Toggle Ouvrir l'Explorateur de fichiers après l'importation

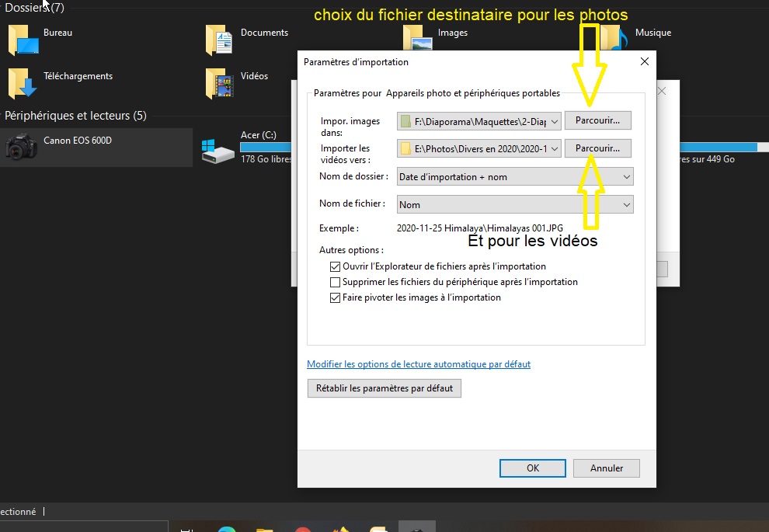click(336, 266)
